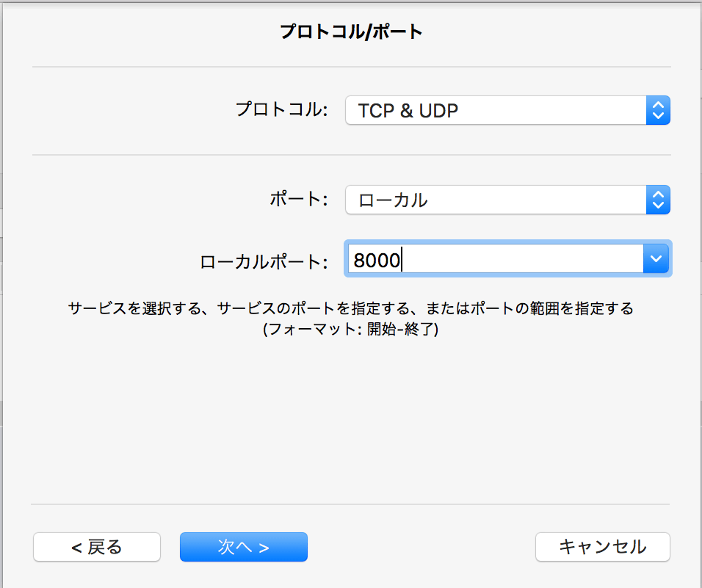Click the (フォーマット: 開始-終了) hint text
702x588 pixels.
[351, 330]
